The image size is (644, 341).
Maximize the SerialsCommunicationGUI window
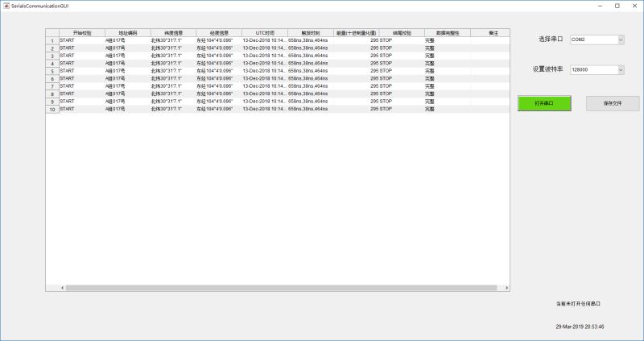pos(617,6)
